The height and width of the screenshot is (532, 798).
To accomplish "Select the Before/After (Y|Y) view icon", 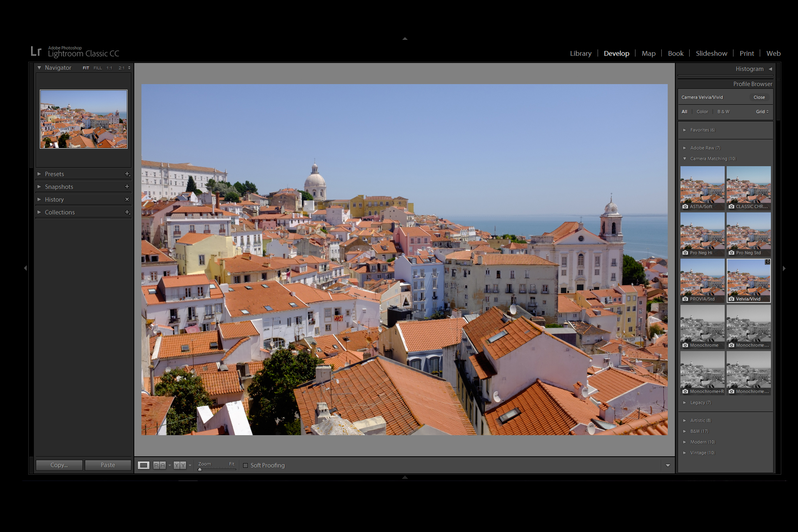I will pyautogui.click(x=179, y=465).
